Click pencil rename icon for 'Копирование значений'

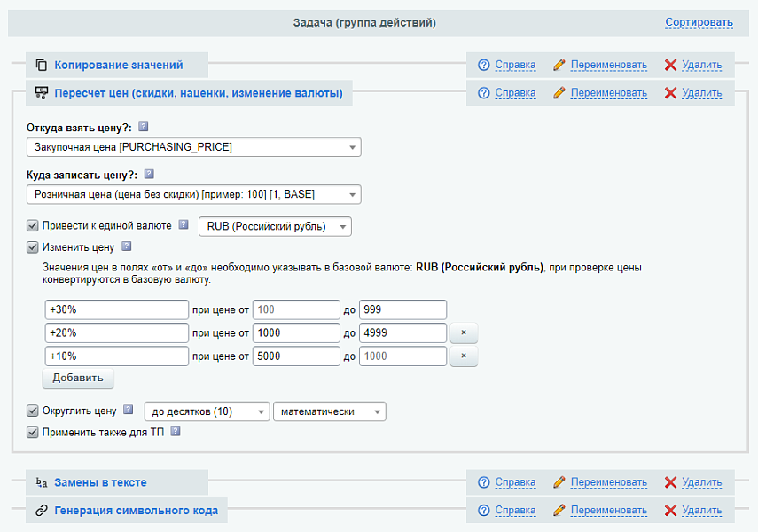(559, 65)
